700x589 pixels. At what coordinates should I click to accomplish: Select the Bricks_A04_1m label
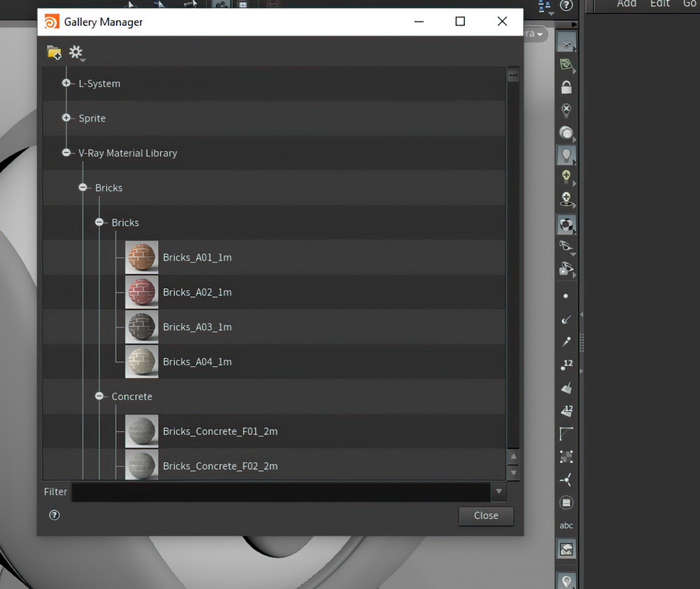coord(197,362)
